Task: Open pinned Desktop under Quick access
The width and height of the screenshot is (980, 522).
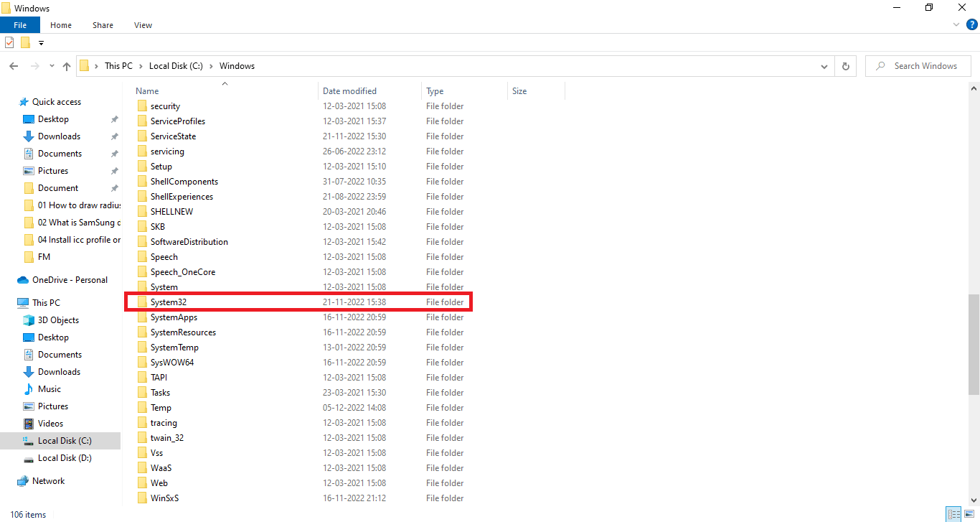Action: [x=53, y=119]
